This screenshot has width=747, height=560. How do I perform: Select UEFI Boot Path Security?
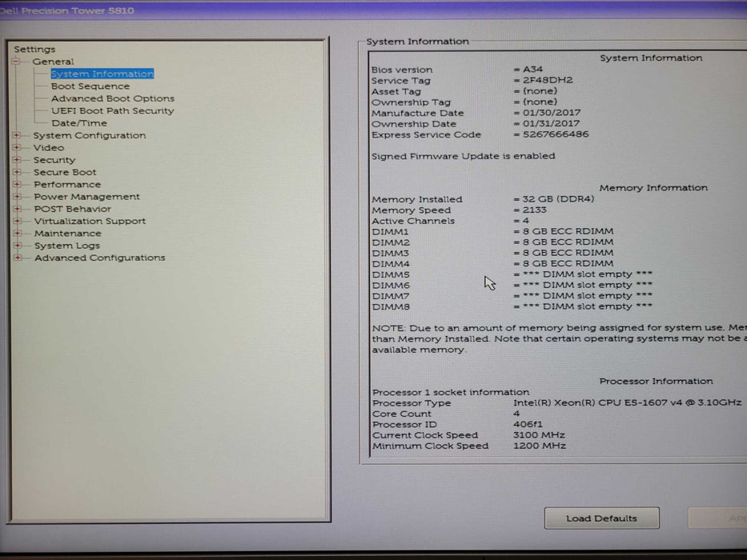(x=112, y=111)
